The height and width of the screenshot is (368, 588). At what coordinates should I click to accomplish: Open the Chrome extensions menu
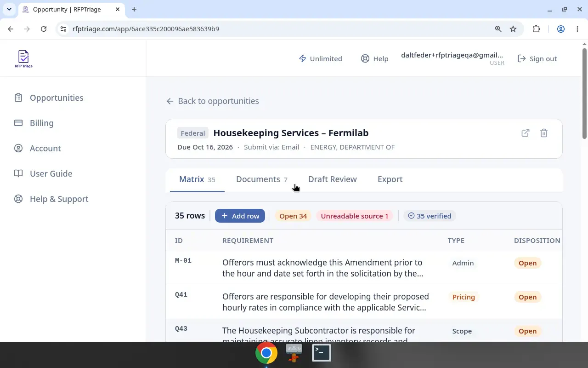[536, 29]
